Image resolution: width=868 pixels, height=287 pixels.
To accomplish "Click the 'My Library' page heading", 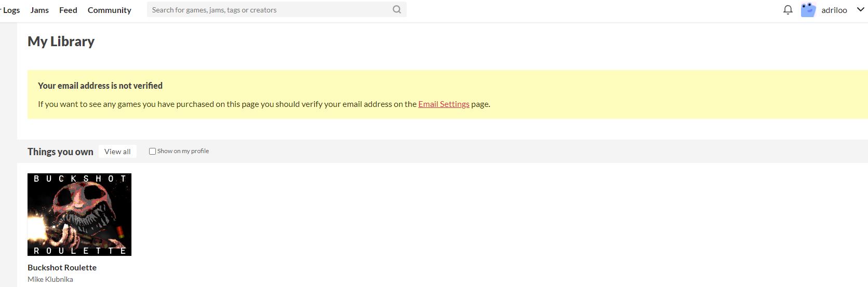I will pyautogui.click(x=61, y=42).
